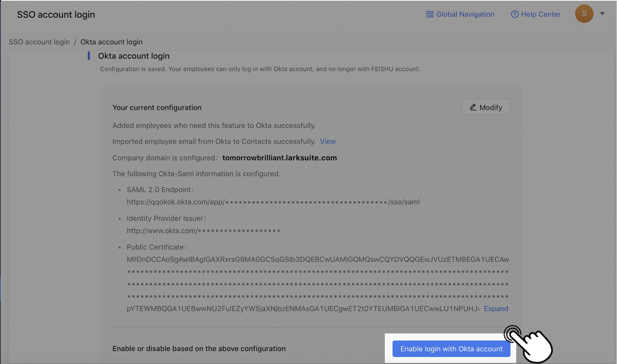Viewport: 617px width, 364px height.
Task: Click the "Global Navigation" text label
Action: (x=466, y=14)
